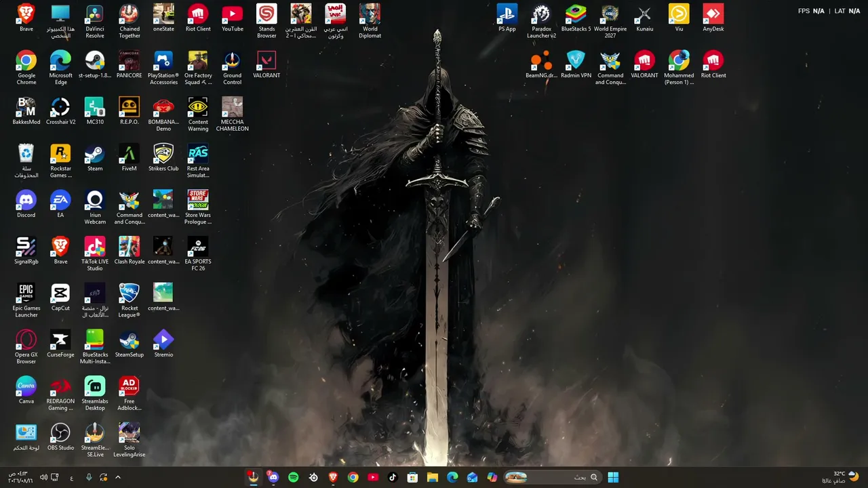Open Spotify from the taskbar
This screenshot has width=868, height=488.
293,477
